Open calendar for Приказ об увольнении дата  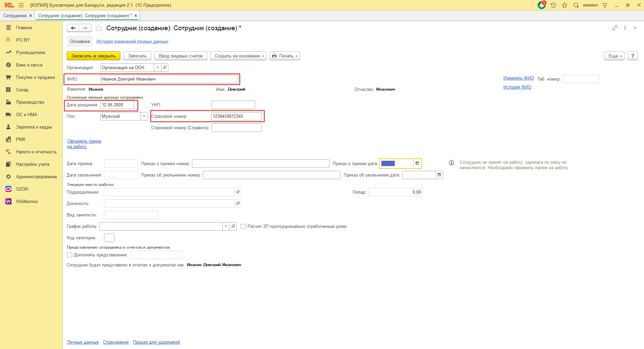point(439,175)
